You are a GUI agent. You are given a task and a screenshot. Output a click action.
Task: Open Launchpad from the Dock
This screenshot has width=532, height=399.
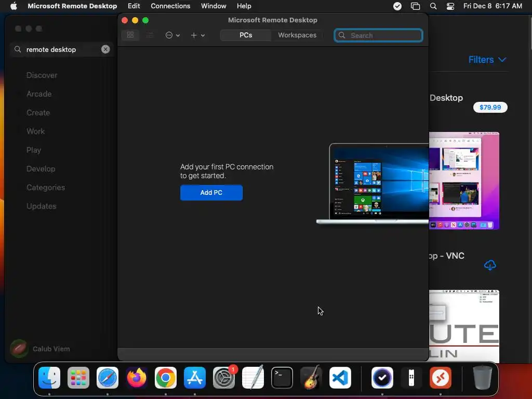coord(78,378)
